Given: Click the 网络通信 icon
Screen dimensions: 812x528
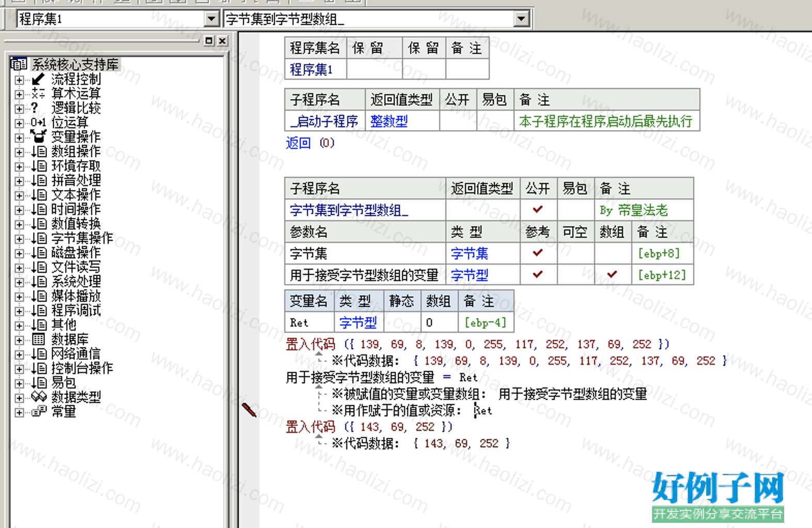Looking at the screenshot, I should 39,354.
